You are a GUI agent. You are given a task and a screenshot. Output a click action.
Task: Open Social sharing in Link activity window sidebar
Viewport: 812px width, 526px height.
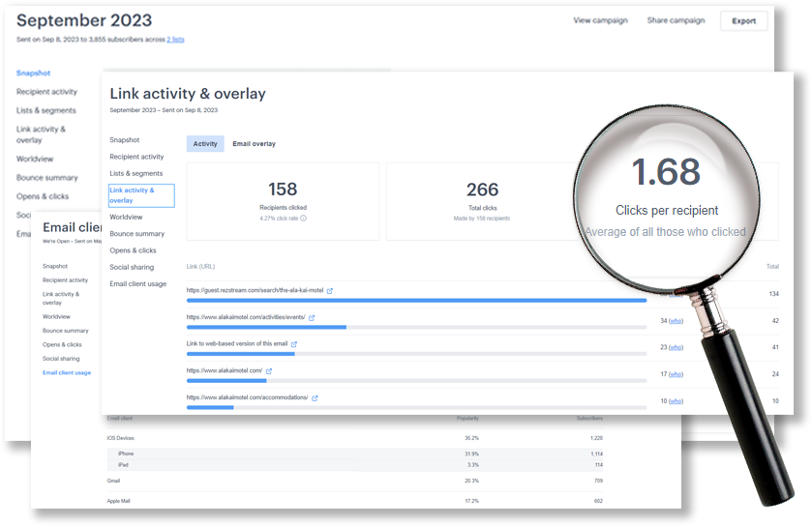click(x=132, y=268)
